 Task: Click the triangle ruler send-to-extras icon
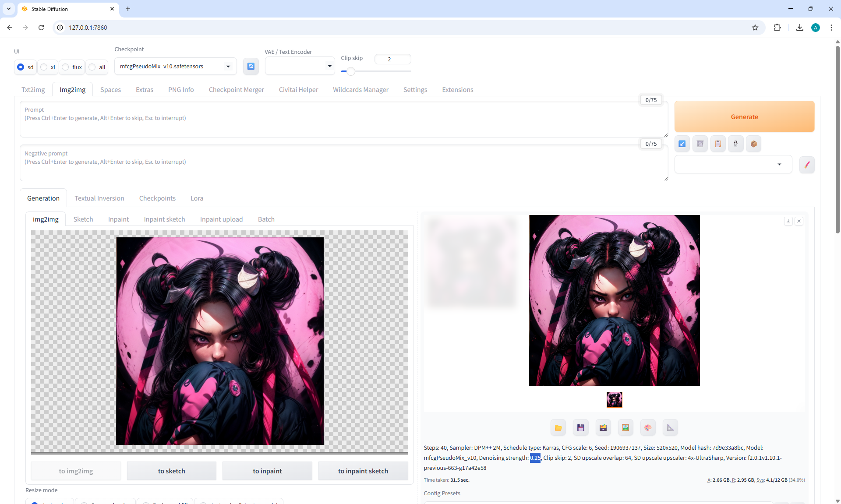point(670,427)
